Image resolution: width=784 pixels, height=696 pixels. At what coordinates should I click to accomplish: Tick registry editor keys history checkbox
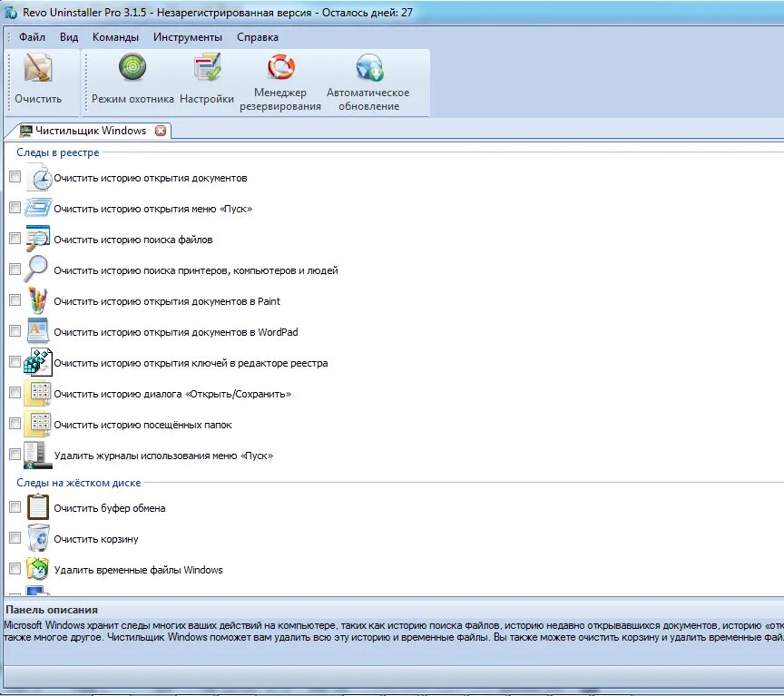click(15, 361)
